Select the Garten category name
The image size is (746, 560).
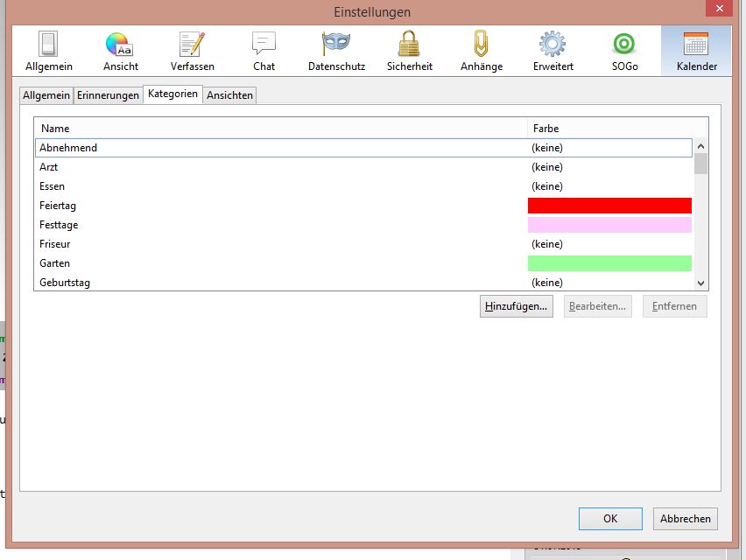(x=54, y=263)
